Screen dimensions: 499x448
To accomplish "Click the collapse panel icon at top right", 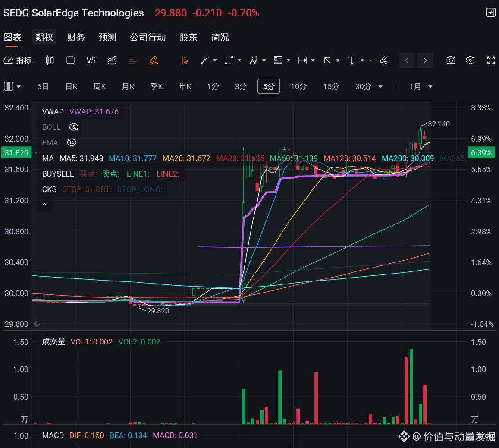I will (x=491, y=13).
